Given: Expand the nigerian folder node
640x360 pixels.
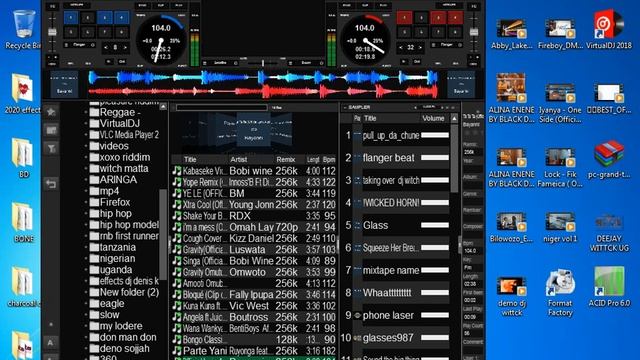Looking at the screenshot, I should 86,258.
